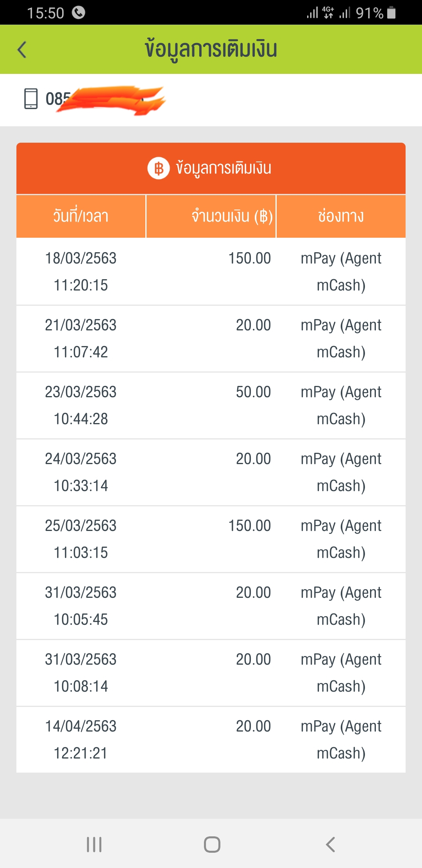Select the 31/03/2563 10:08:14 top-up row
The image size is (422, 868).
211,673
